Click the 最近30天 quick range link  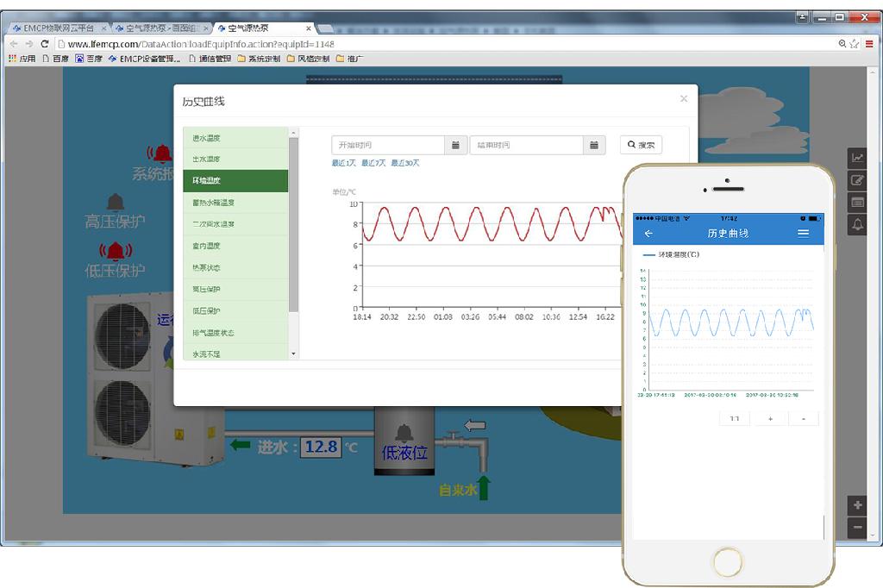(x=405, y=163)
